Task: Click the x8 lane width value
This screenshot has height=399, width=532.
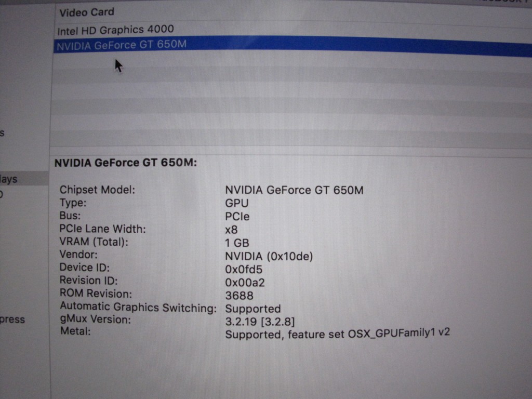Action: pyautogui.click(x=231, y=230)
